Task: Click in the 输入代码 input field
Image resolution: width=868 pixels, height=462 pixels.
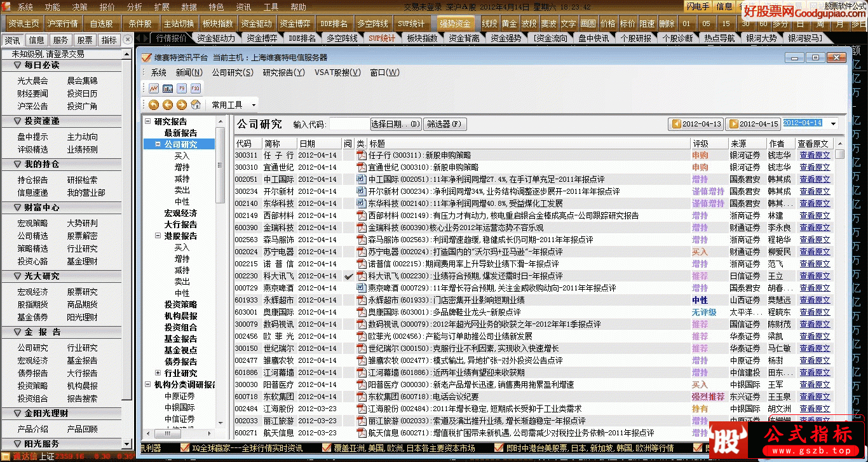Action: [349, 124]
